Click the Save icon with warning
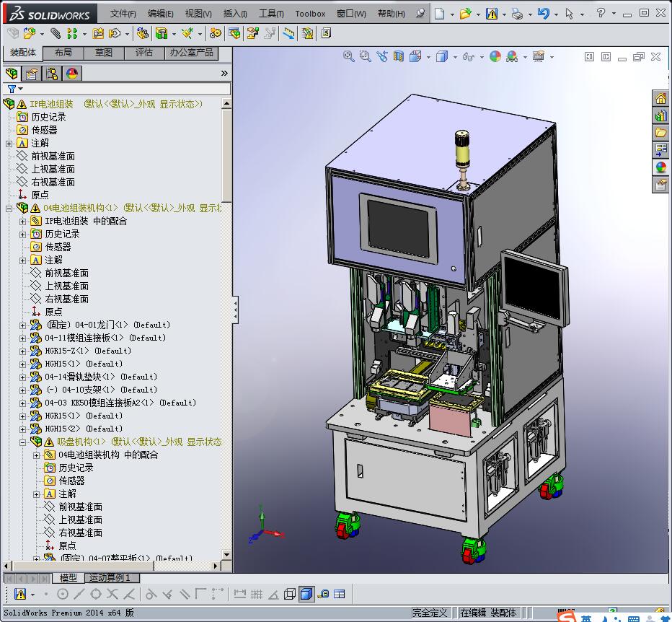Screen dimensions: 672x622 [492, 14]
